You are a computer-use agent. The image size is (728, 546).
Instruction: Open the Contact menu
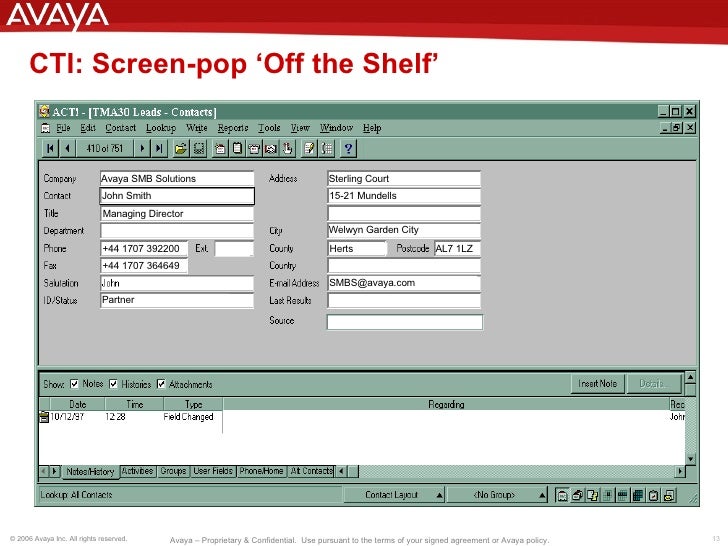click(120, 128)
